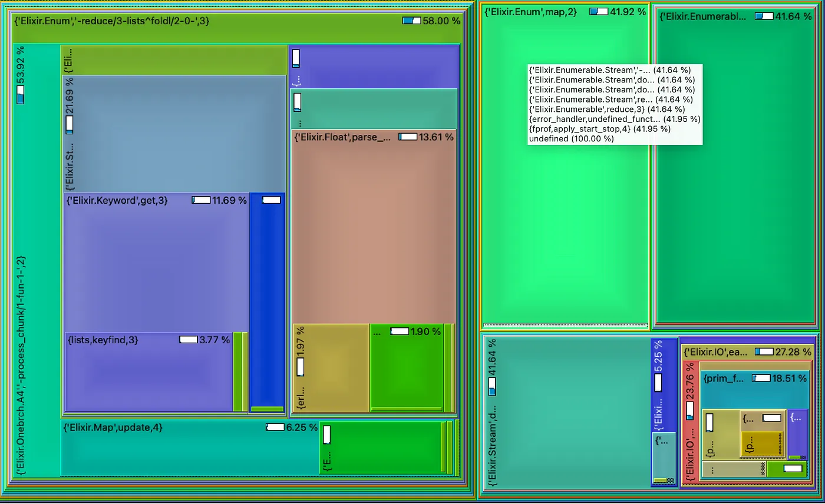Select the Elixir.Keyword get,3 treemap cell
825x504 pixels.
(156, 262)
